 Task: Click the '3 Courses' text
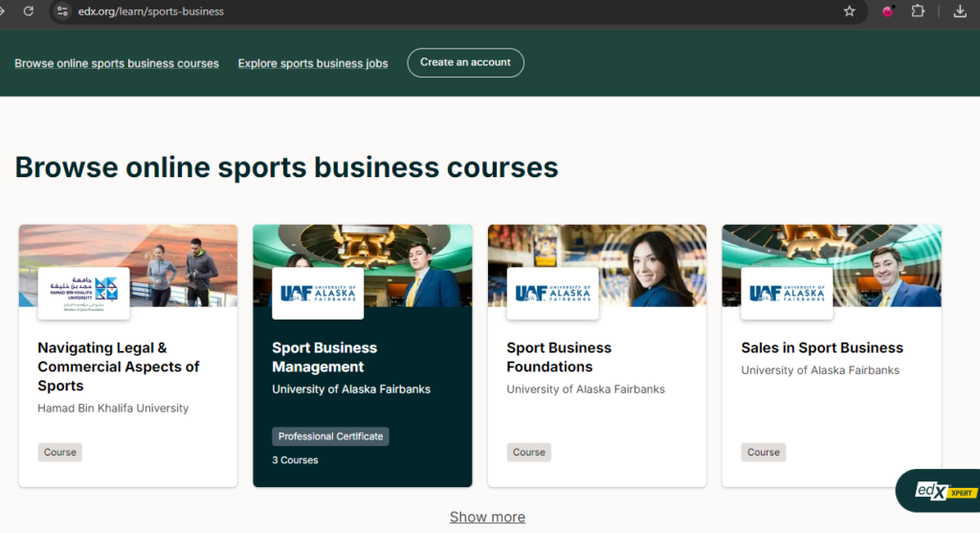295,460
